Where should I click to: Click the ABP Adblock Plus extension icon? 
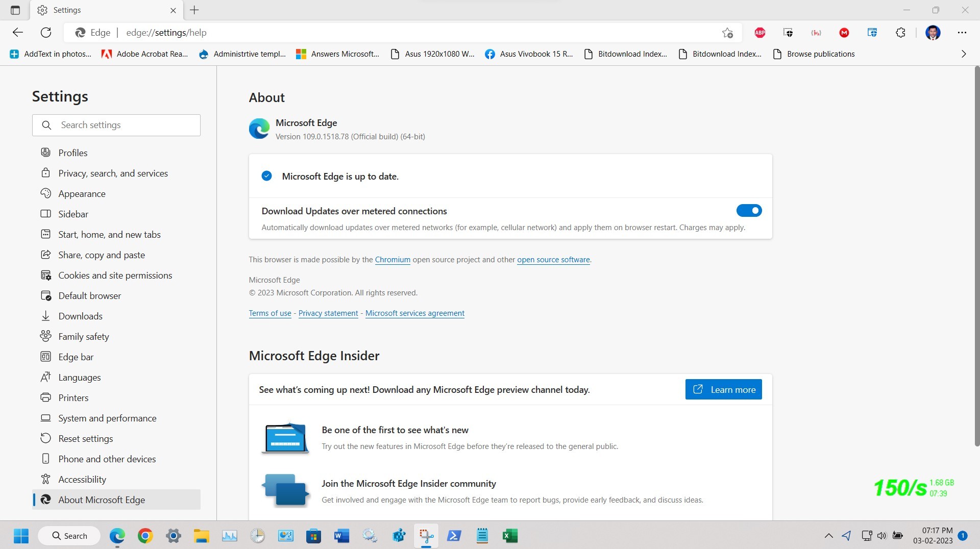[x=759, y=33]
